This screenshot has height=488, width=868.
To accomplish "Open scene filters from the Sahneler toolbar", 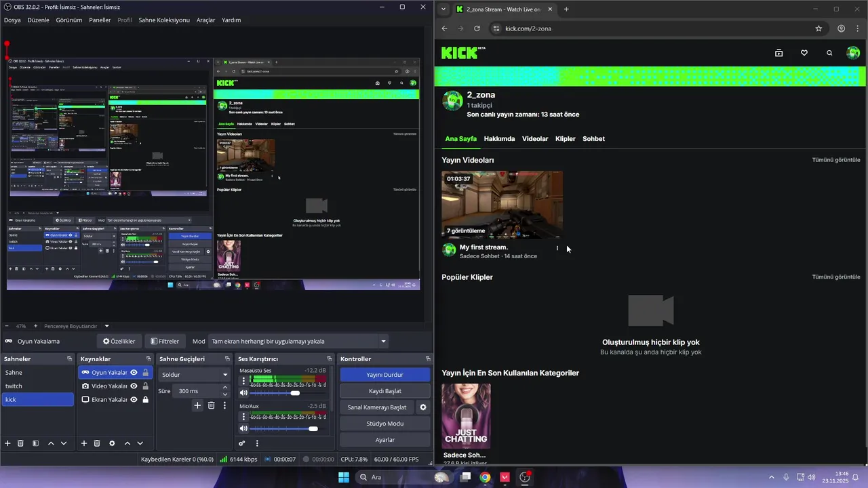I will (35, 443).
